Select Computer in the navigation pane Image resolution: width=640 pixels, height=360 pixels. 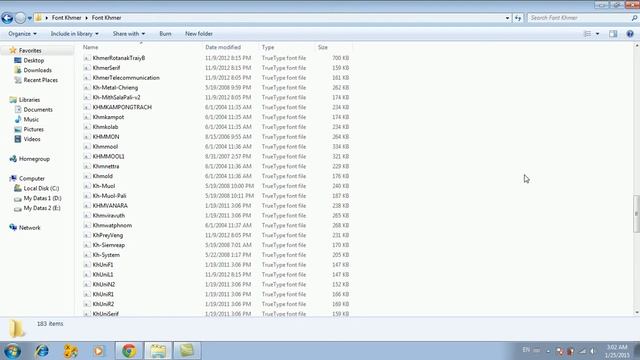click(x=32, y=178)
